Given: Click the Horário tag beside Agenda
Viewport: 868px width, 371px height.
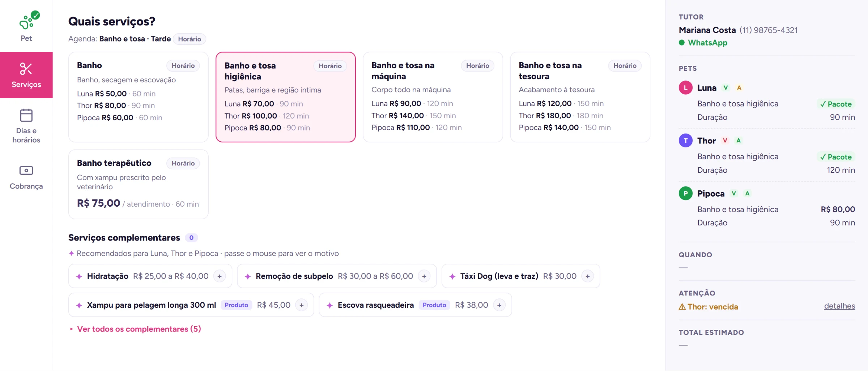Looking at the screenshot, I should coord(190,39).
